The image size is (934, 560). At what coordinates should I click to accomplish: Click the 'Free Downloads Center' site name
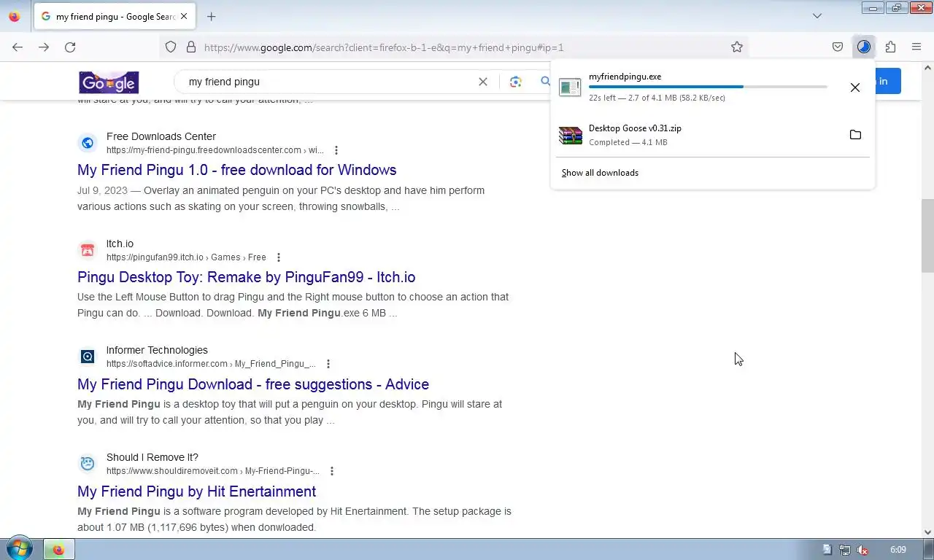(161, 136)
